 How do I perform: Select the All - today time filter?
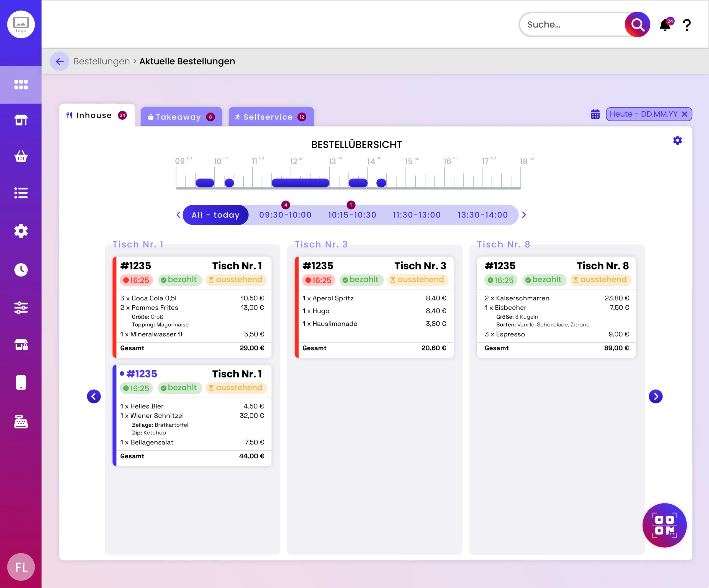click(x=215, y=215)
